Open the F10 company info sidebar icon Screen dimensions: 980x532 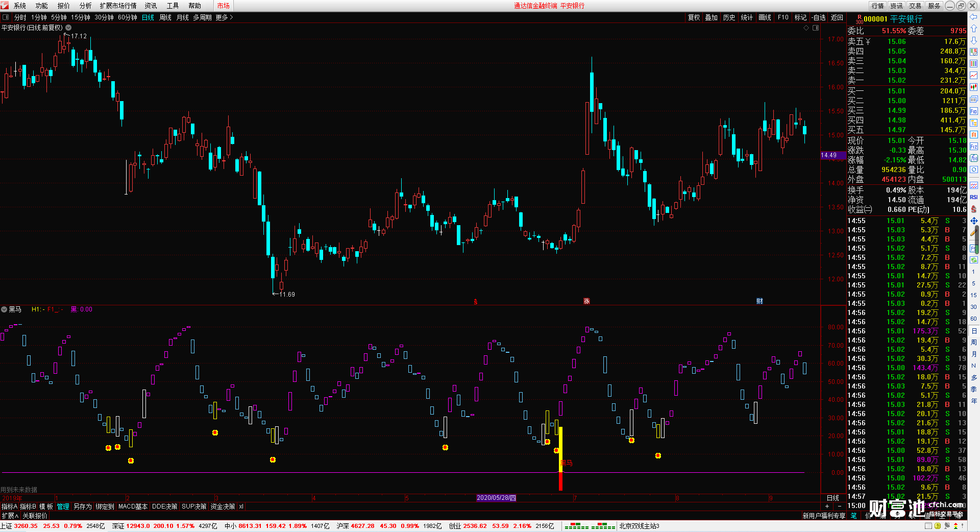974,111
